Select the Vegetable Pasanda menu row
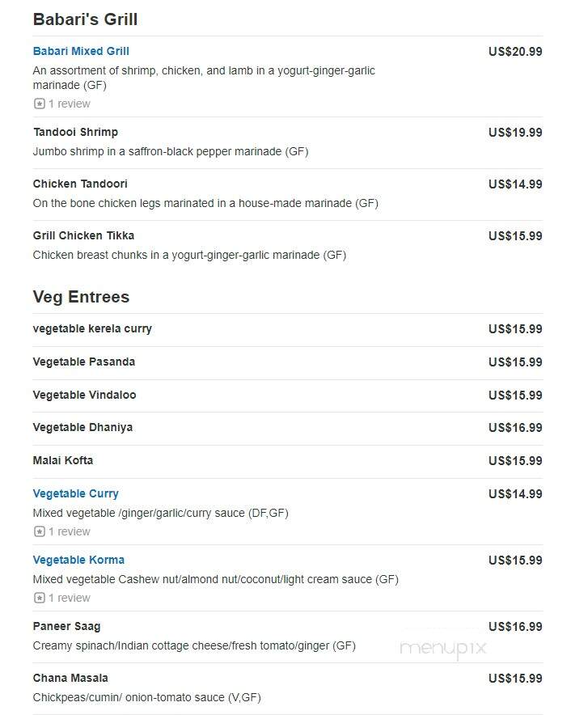The width and height of the screenshot is (588, 715). pyautogui.click(x=288, y=362)
